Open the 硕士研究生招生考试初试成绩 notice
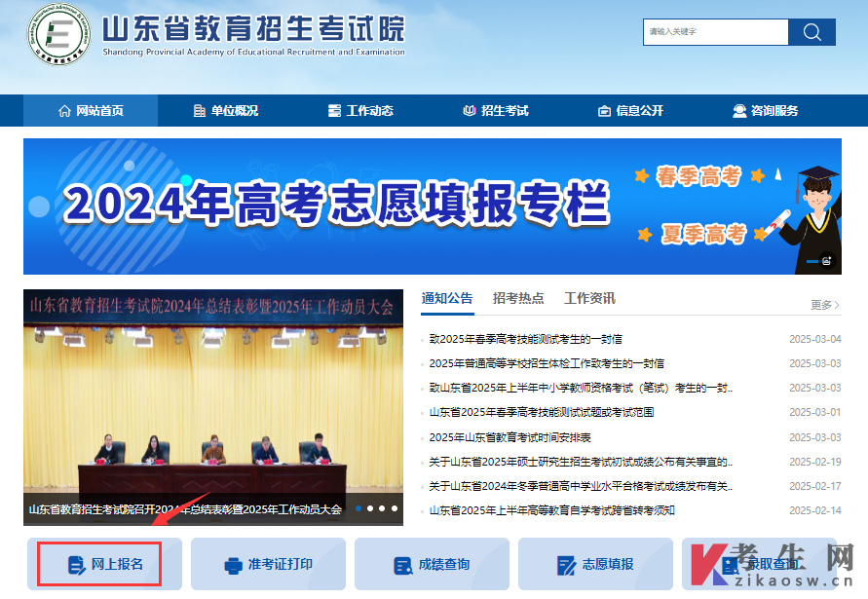Viewport: 868px width, 599px height. pyautogui.click(x=581, y=462)
